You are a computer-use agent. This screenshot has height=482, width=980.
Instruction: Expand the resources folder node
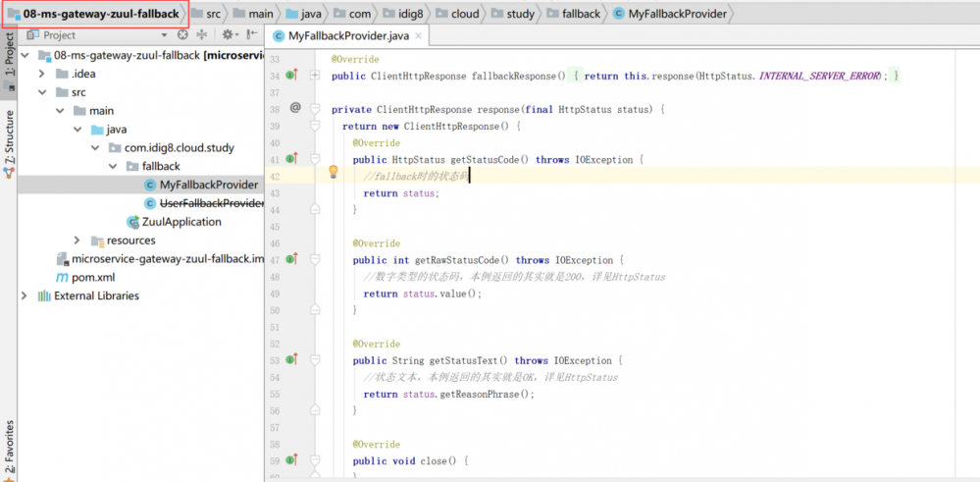77,241
